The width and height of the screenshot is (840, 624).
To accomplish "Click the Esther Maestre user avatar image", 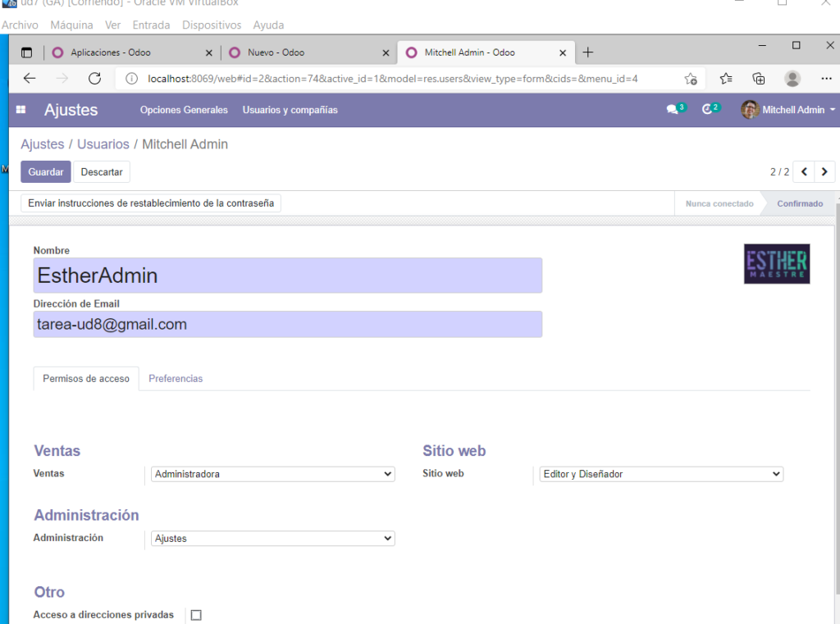I will coord(776,264).
